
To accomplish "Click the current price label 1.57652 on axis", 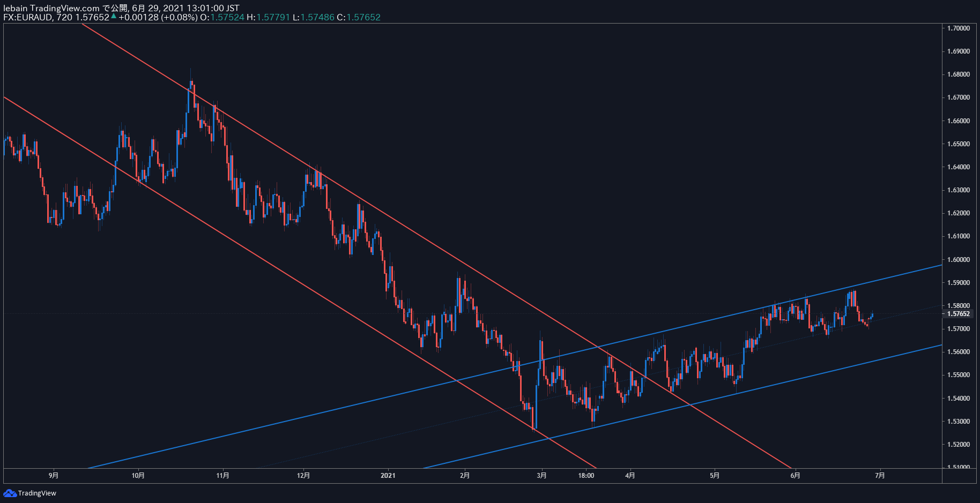I will click(958, 314).
